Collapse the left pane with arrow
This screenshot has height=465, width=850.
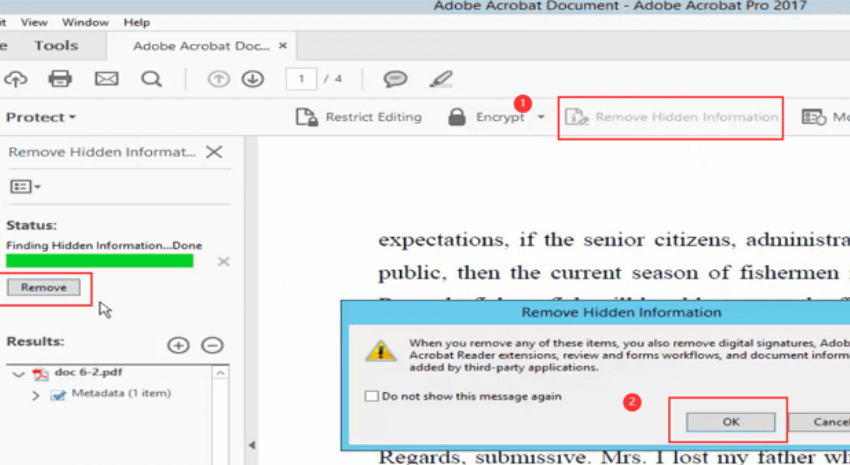[x=252, y=445]
